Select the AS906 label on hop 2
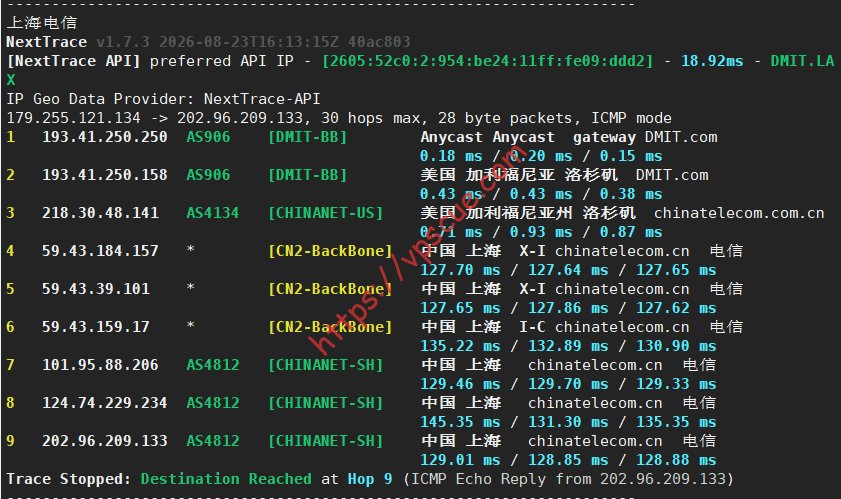This screenshot has width=841, height=499. click(208, 175)
